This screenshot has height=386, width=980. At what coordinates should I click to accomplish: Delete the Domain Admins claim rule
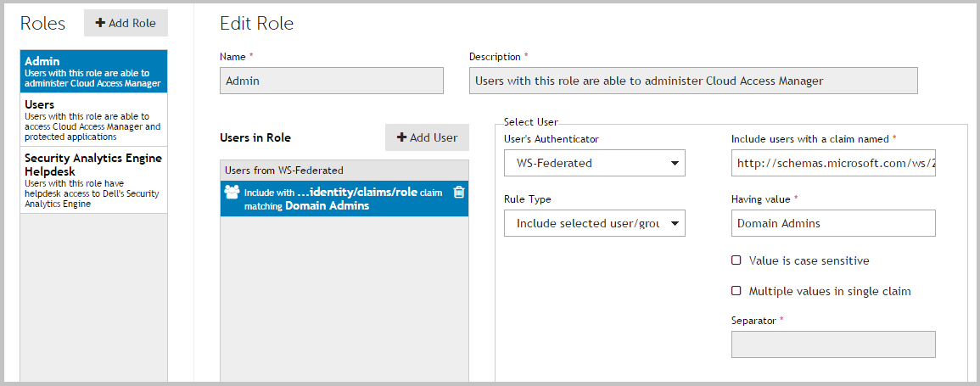point(459,193)
